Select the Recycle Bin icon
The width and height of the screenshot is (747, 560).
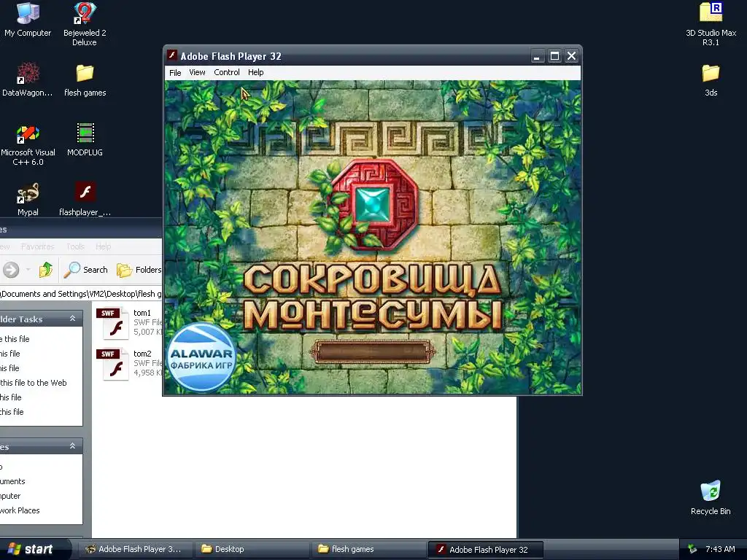point(711,497)
